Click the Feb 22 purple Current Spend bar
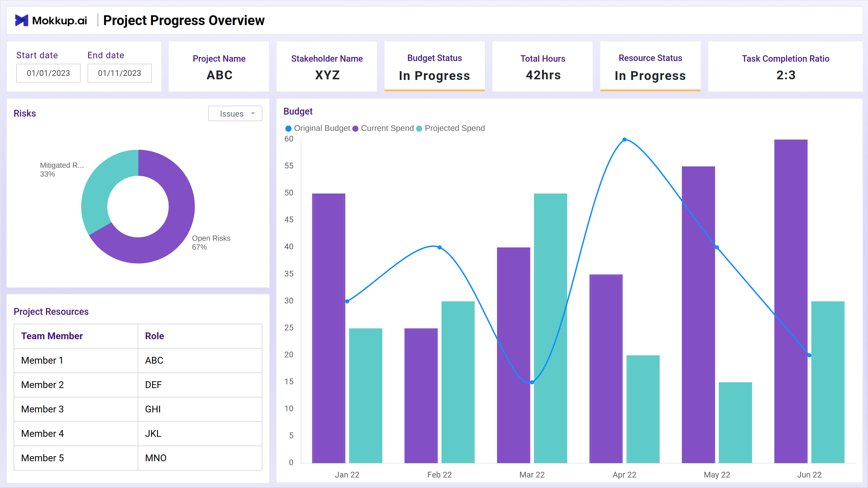 (421, 395)
